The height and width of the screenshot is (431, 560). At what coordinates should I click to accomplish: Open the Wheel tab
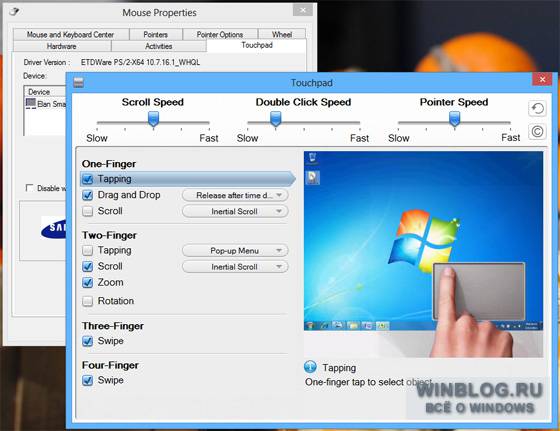pyautogui.click(x=282, y=35)
